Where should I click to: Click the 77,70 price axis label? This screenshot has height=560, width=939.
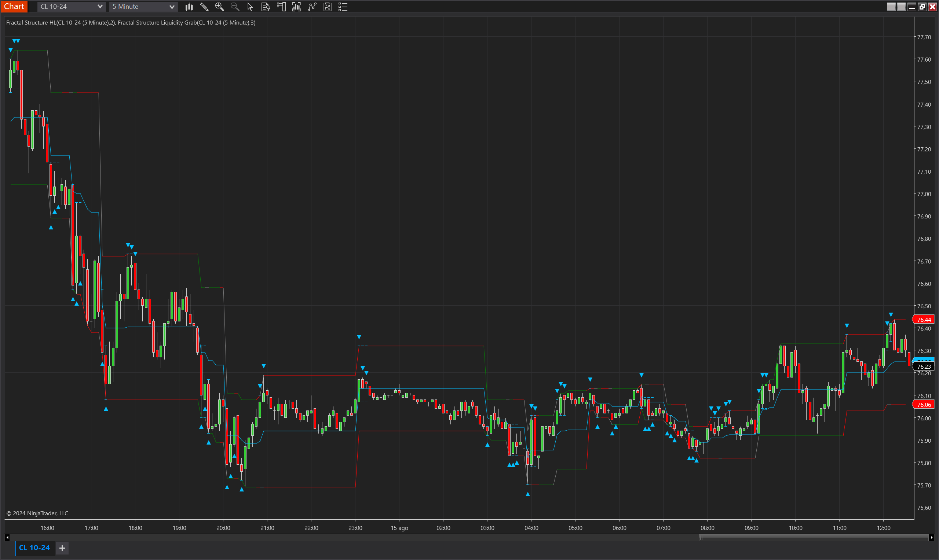click(x=924, y=37)
